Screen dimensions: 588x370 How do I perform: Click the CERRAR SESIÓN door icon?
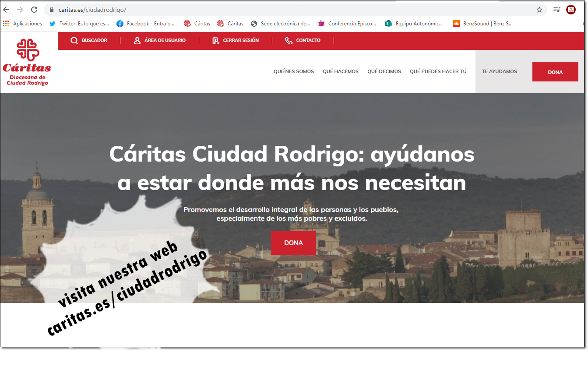pos(215,41)
